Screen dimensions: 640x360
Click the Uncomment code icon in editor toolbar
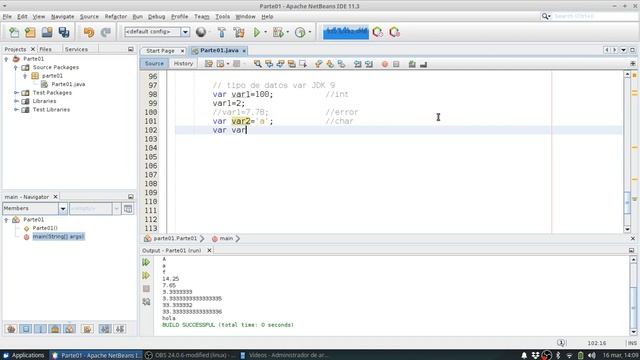423,64
